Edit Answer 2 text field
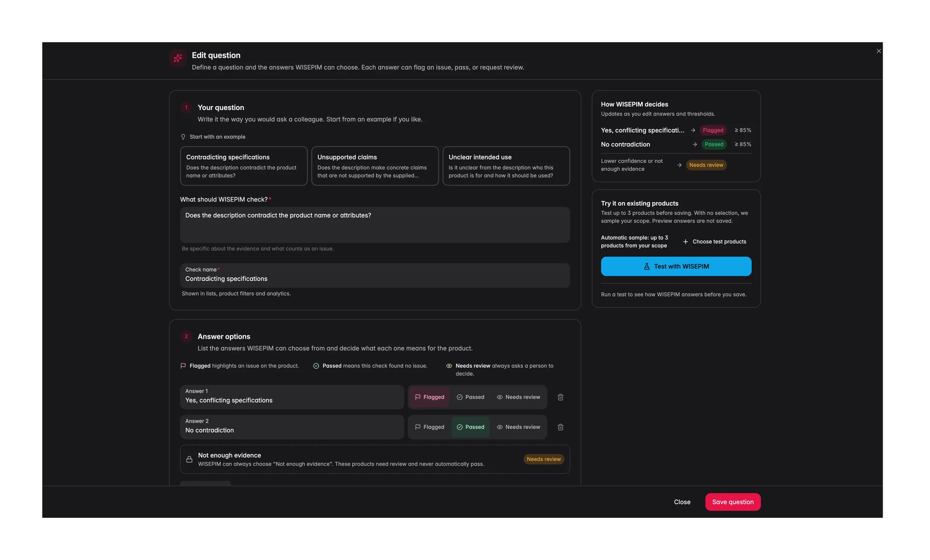930x560 pixels. pos(292,427)
